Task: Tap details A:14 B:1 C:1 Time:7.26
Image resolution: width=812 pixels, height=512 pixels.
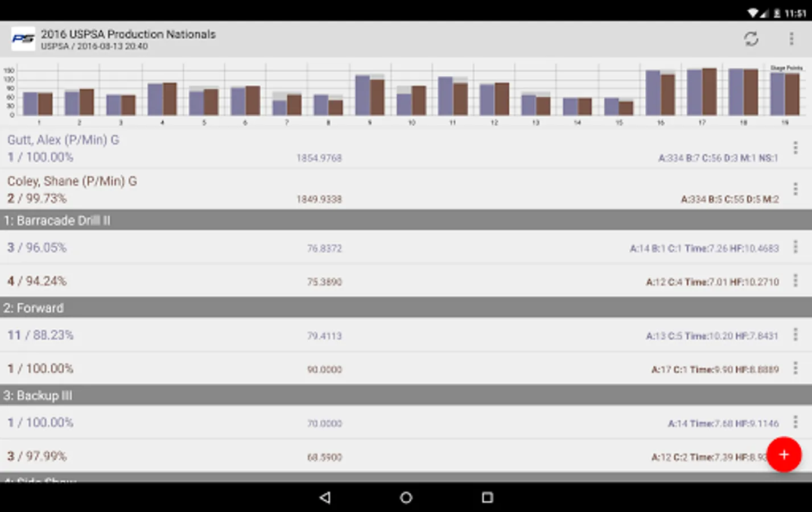Action: click(704, 249)
